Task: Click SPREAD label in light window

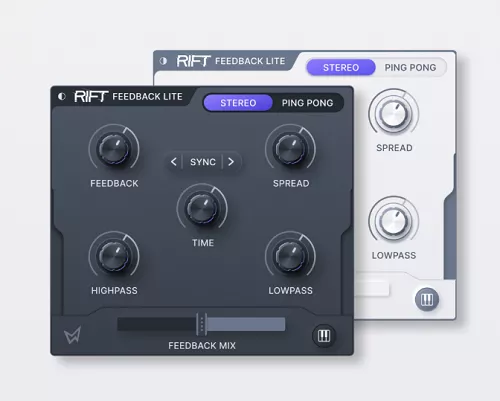Action: tap(394, 148)
